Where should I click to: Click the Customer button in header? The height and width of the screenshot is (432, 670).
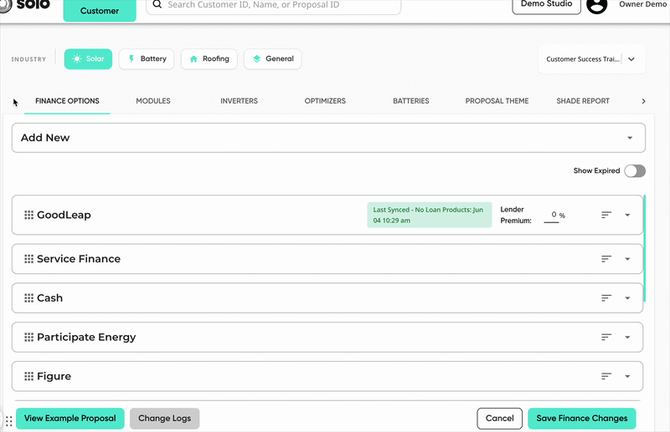[100, 10]
